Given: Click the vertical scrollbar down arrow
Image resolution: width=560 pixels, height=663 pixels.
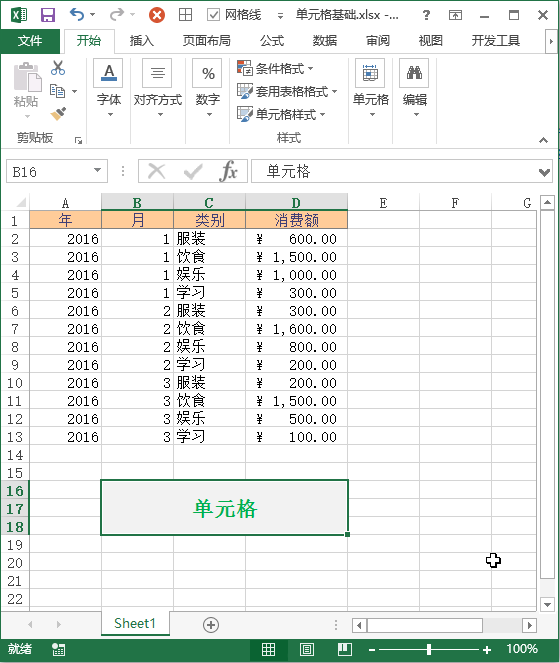Looking at the screenshot, I should click(x=547, y=605).
